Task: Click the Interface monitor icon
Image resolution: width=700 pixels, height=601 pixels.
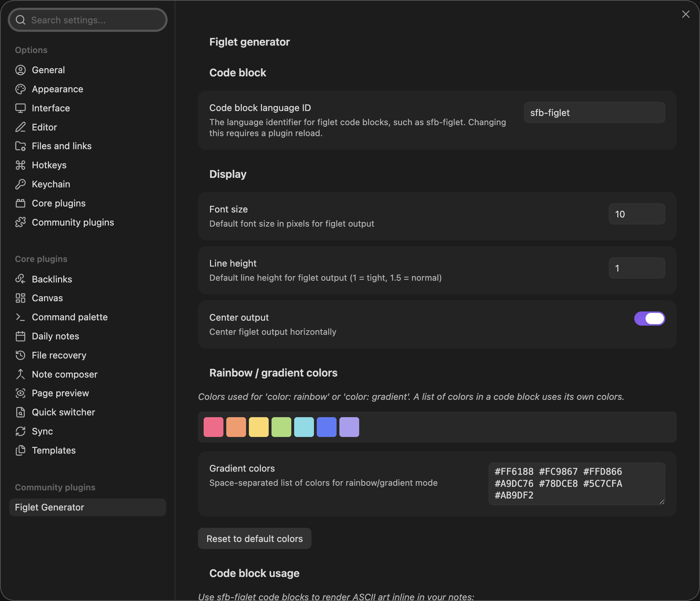Action: click(21, 108)
